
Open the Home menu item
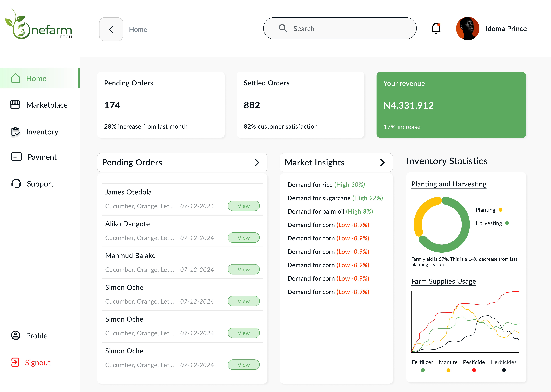point(40,78)
